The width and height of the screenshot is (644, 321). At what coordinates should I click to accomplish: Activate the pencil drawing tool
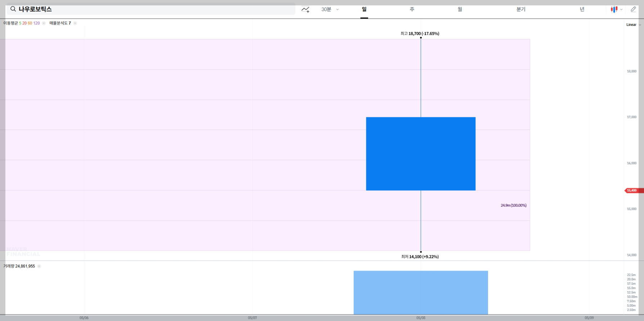point(633,9)
